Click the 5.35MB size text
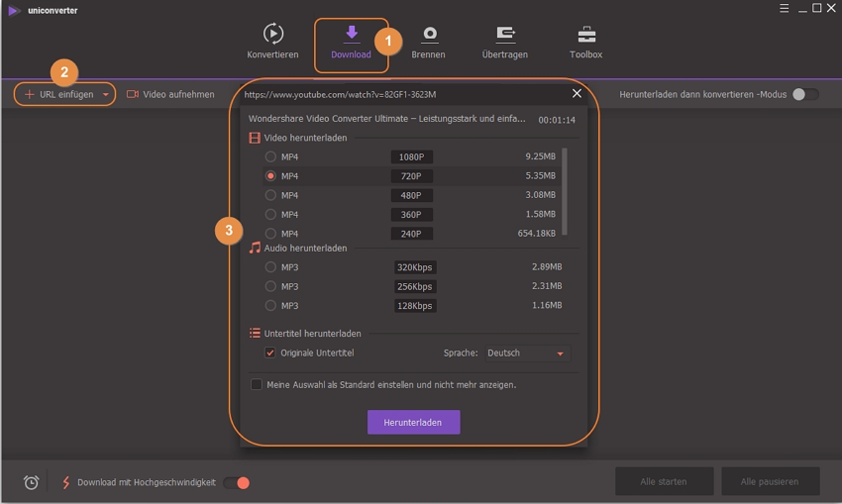 [x=540, y=175]
